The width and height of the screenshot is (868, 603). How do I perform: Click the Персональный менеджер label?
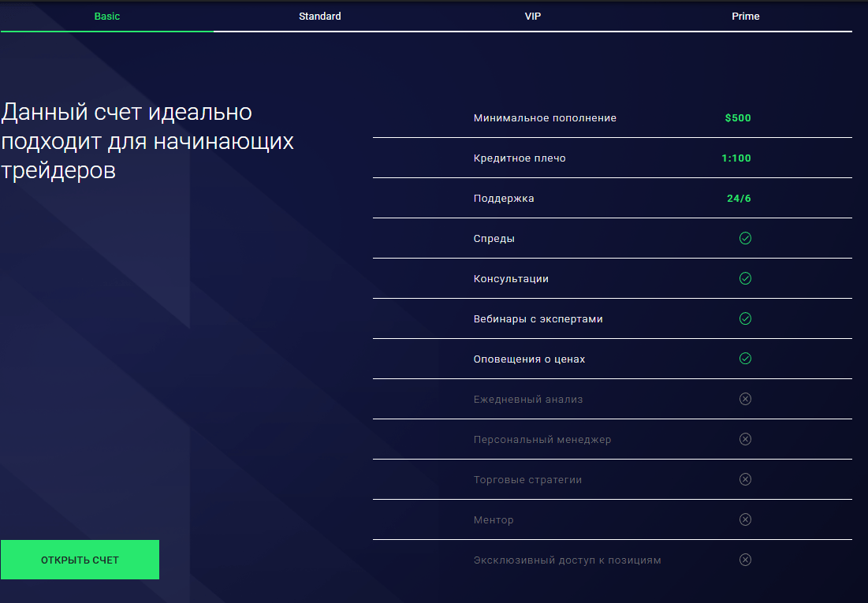point(542,440)
